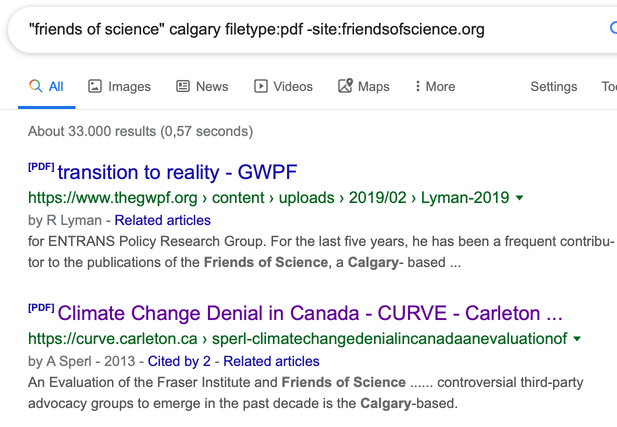Open the Climate Change Denial in Canada result
Viewport: 617px width, 427px height.
pos(310,313)
